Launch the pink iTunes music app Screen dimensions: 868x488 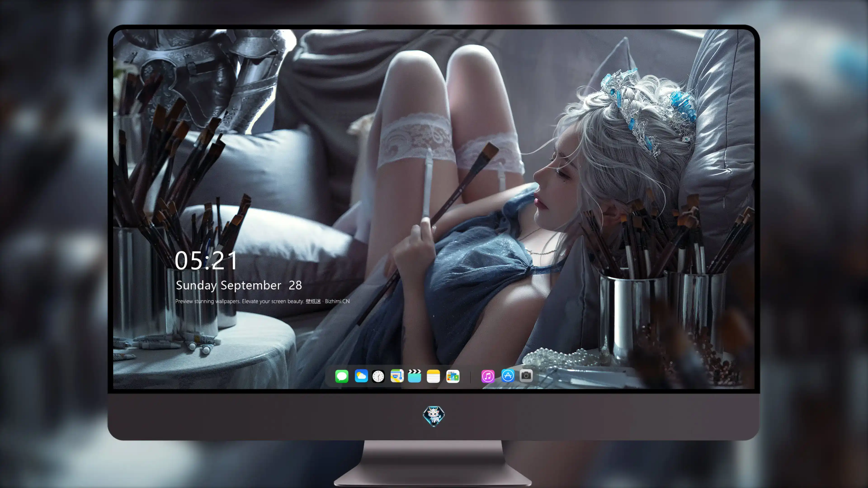[x=488, y=376]
